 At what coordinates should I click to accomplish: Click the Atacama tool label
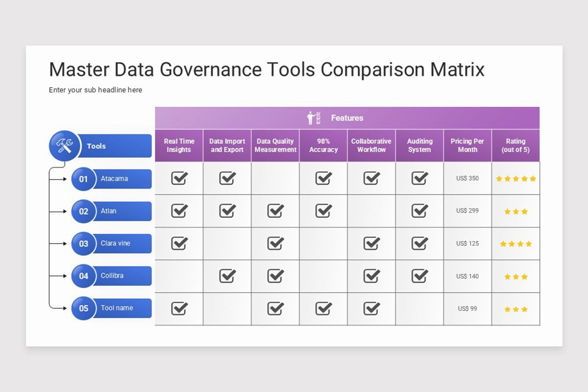[114, 179]
